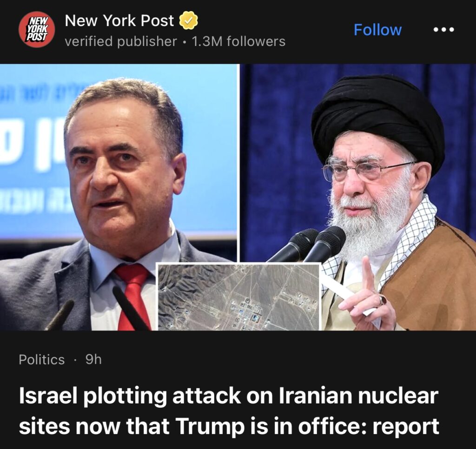Image resolution: width=476 pixels, height=449 pixels.
Task: Click the word 'Trump' in the headline
Action: 211,426
